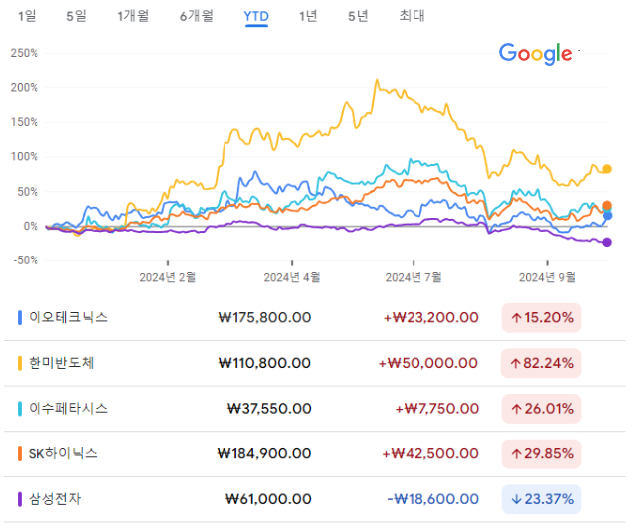Image resolution: width=637 pixels, height=529 pixels.
Task: Click the -50% y-axis label
Action: pyautogui.click(x=25, y=260)
